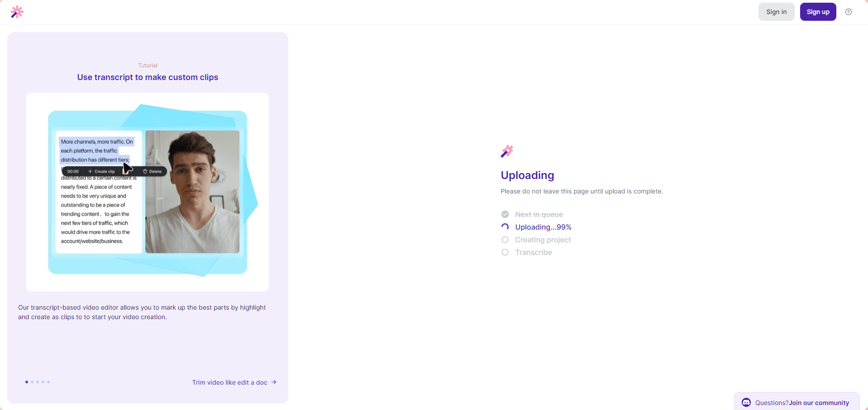Click the empty circle beside Transcribe
The image size is (868, 410).
pyautogui.click(x=505, y=252)
